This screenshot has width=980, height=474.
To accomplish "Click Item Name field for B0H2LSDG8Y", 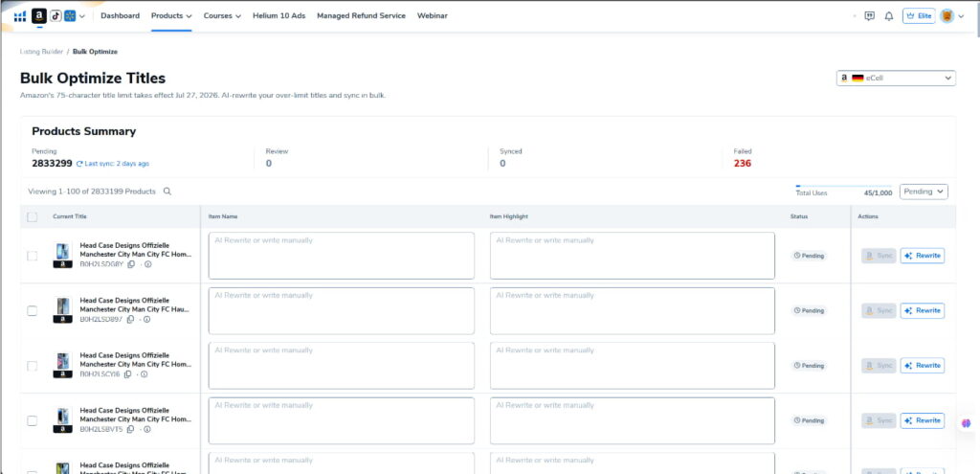I will 342,256.
